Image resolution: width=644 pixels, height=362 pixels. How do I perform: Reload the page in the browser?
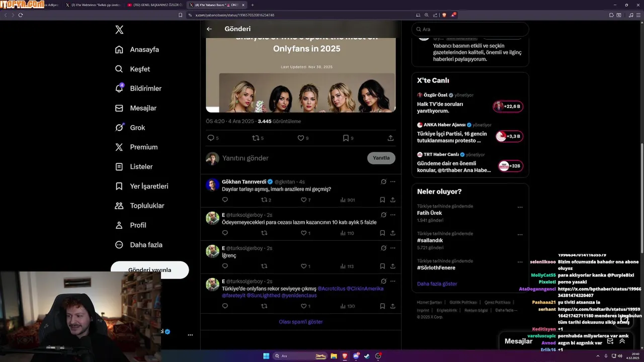pyautogui.click(x=21, y=15)
